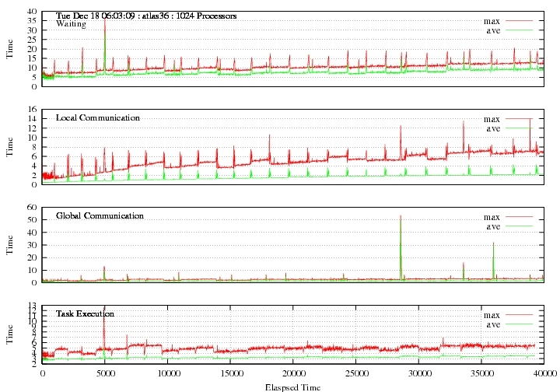Click 'ave' legend entry in Task Execution plot
Image resolution: width=560 pixels, height=392 pixels.
pos(492,324)
